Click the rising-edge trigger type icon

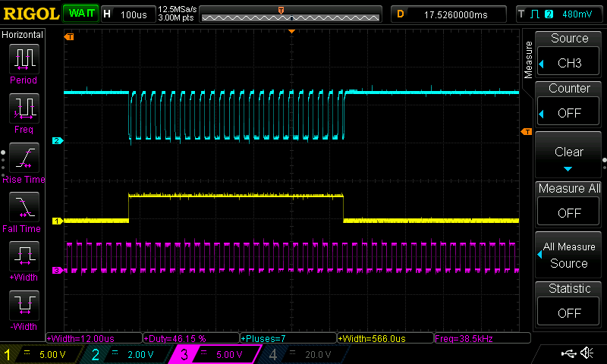pyautogui.click(x=535, y=14)
